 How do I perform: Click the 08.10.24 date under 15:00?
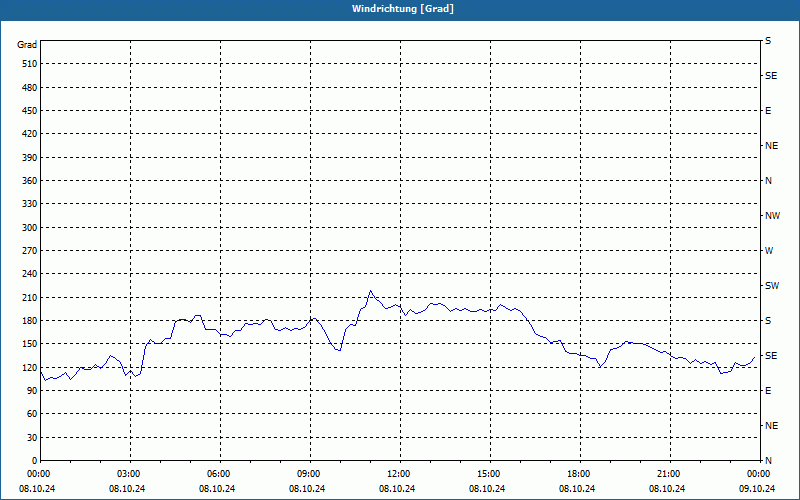[x=487, y=489]
